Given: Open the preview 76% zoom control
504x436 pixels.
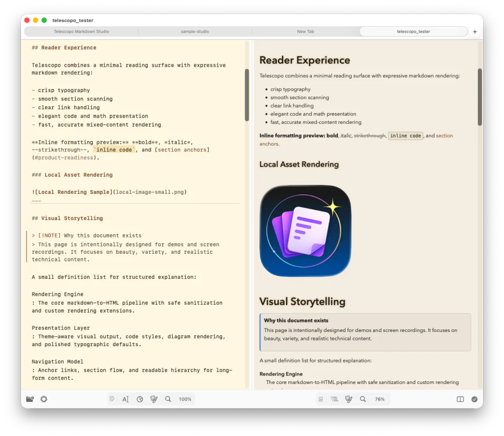Looking at the screenshot, I should (x=380, y=399).
